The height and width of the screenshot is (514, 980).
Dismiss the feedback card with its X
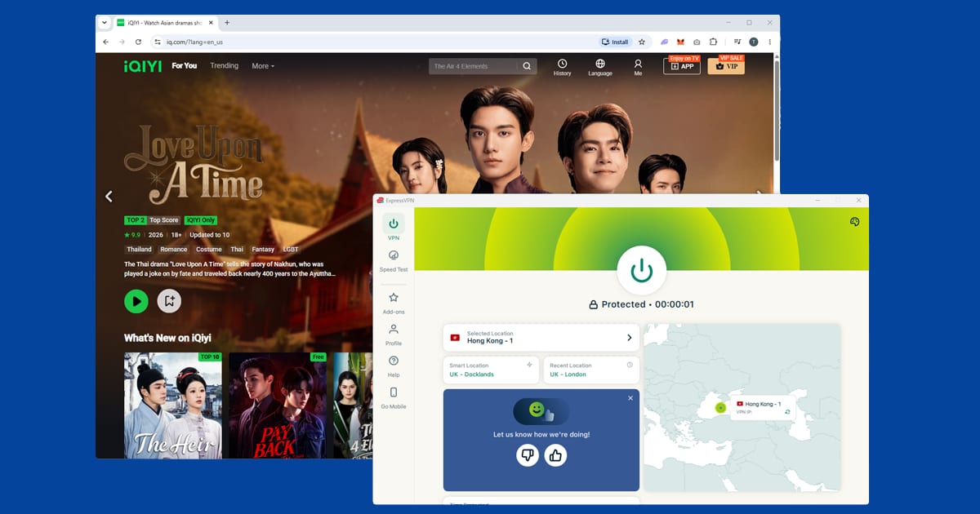pyautogui.click(x=630, y=398)
